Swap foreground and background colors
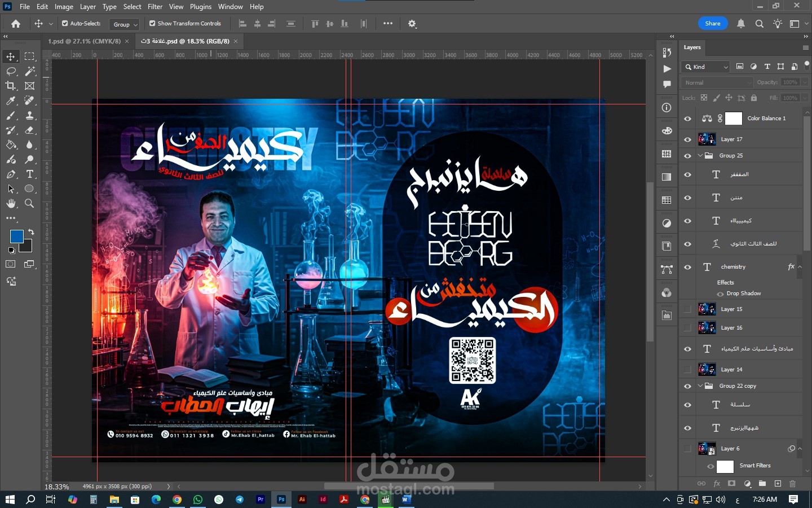The height and width of the screenshot is (508, 812). pos(30,232)
